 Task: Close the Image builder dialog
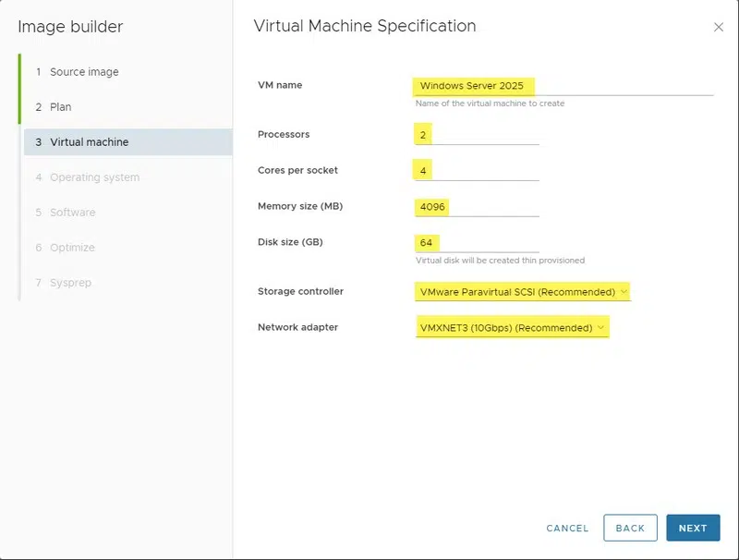pyautogui.click(x=719, y=28)
